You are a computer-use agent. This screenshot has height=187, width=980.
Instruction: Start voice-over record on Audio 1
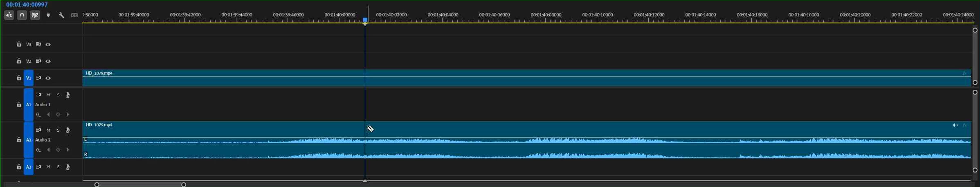click(x=68, y=95)
